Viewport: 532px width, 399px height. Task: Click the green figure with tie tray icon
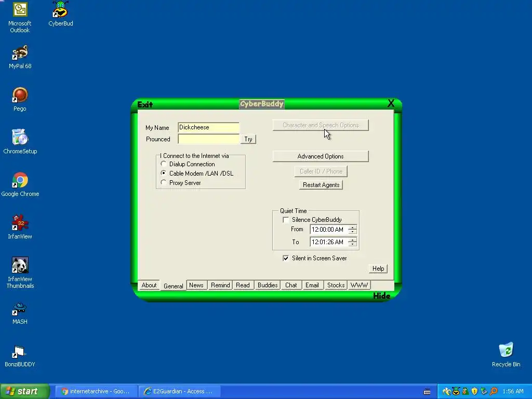point(465,392)
